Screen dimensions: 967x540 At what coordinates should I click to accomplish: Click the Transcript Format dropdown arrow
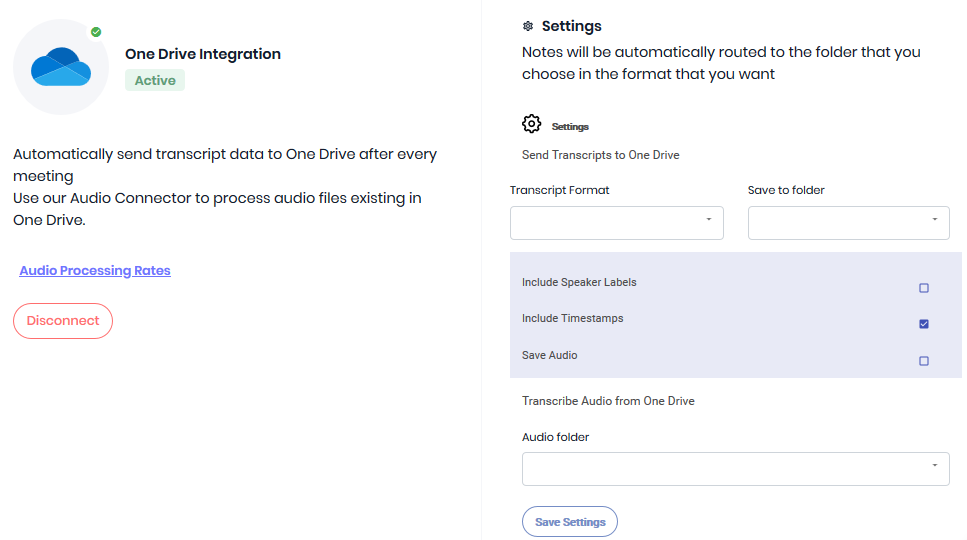coord(709,219)
